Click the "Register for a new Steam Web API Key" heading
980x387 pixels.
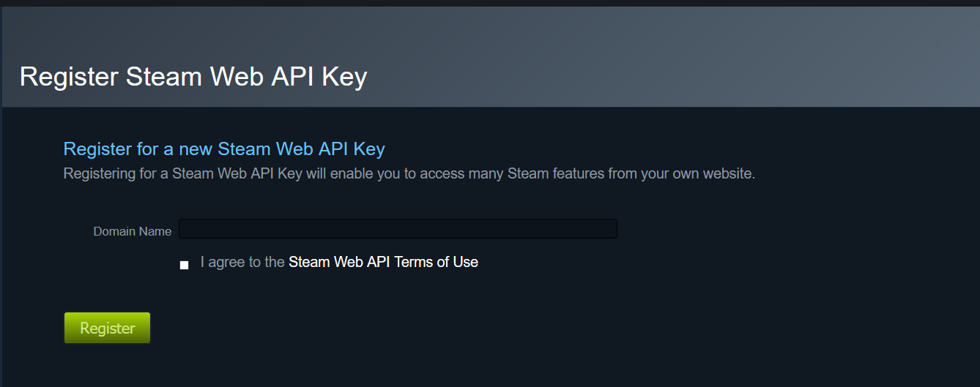pyautogui.click(x=224, y=149)
